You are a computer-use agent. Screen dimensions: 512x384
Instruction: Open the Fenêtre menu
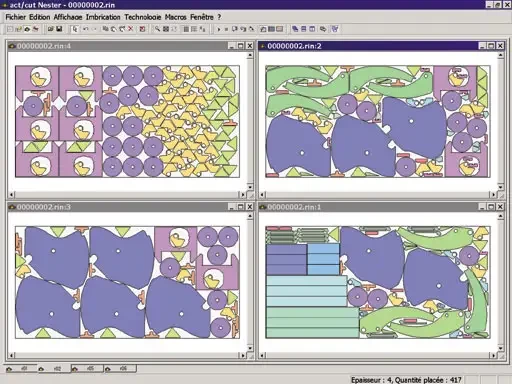pos(202,17)
